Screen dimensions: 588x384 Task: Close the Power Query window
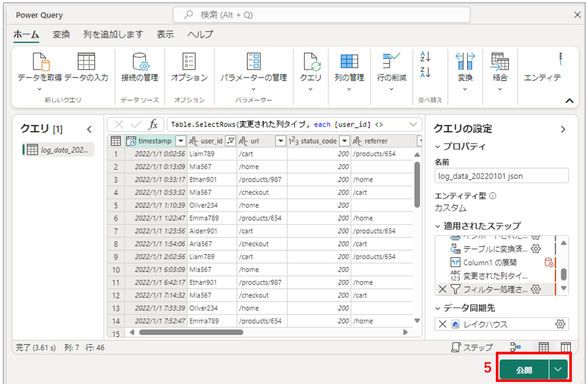[x=578, y=15]
